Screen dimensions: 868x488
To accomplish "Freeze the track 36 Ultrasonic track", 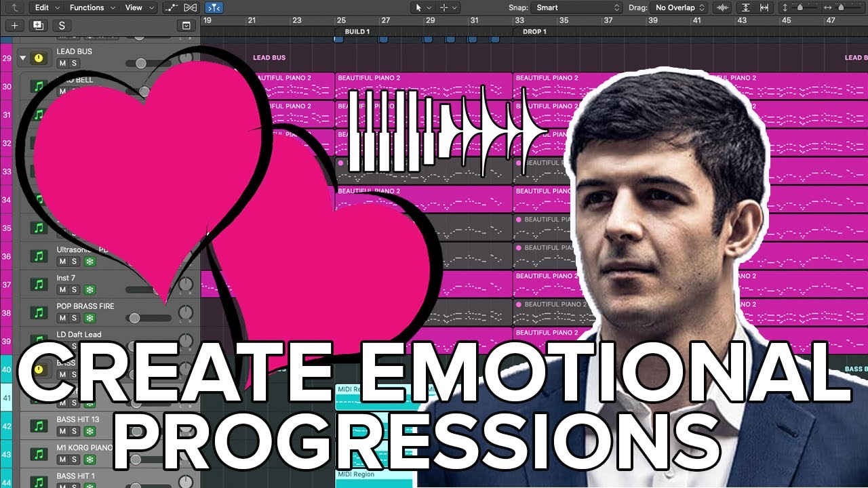I will (90, 261).
